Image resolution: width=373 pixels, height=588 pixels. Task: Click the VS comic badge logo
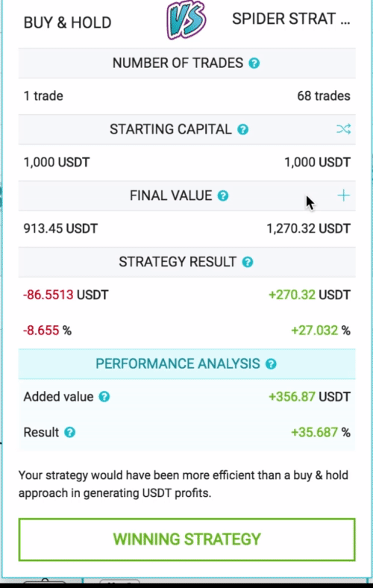click(x=186, y=20)
